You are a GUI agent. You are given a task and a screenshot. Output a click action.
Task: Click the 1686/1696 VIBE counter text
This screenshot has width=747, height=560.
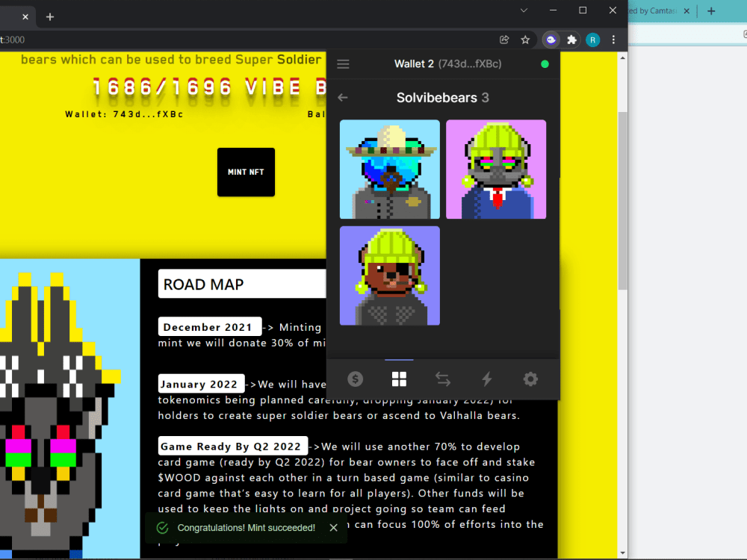coord(210,88)
